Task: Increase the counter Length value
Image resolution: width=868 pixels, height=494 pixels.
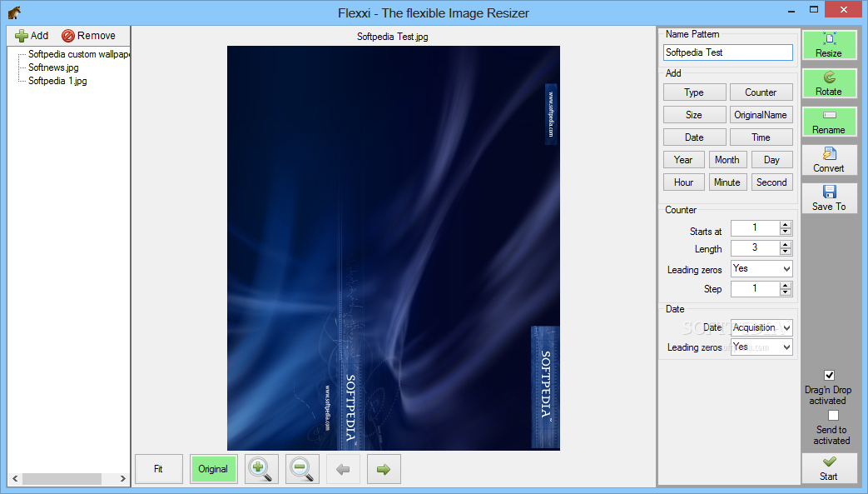Action: (x=786, y=245)
